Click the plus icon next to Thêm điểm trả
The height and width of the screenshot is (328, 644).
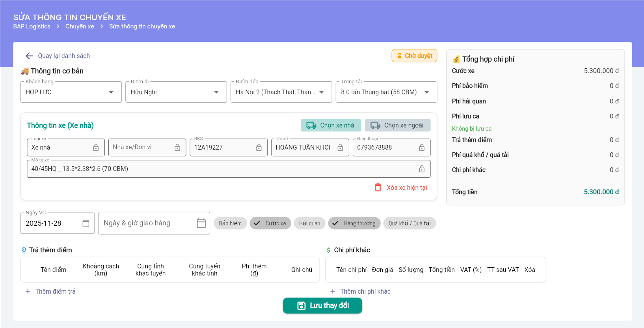coord(28,291)
